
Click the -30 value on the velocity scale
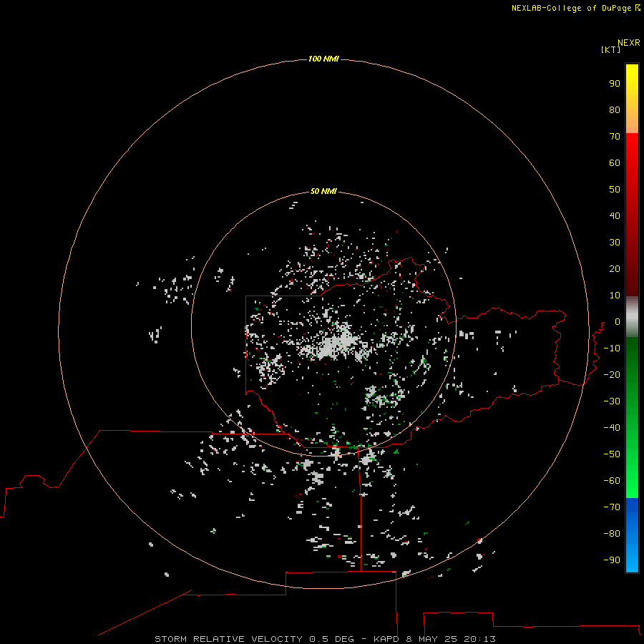coord(612,401)
